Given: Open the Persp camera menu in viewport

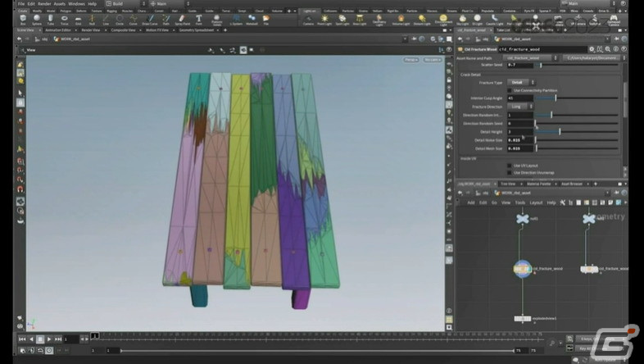Looking at the screenshot, I should pos(410,60).
